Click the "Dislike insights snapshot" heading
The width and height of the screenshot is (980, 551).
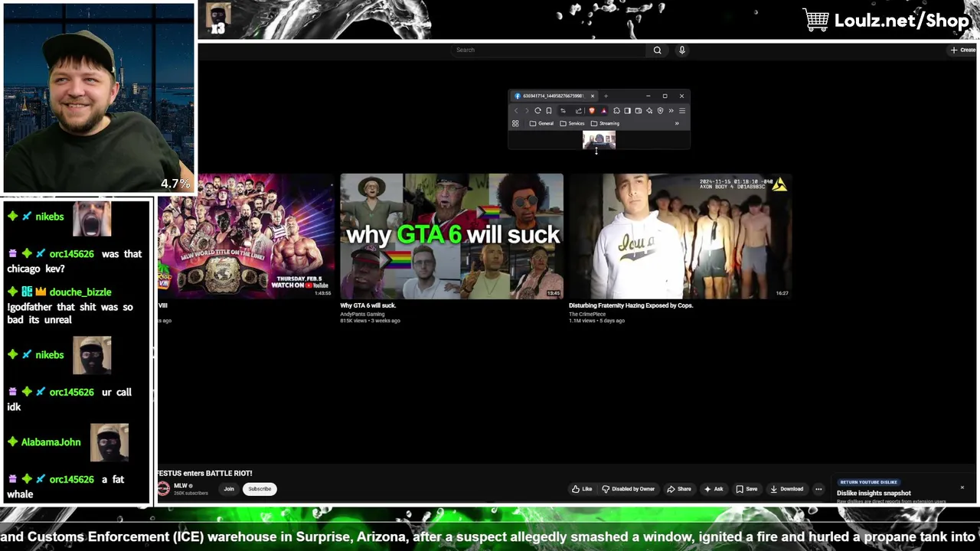pyautogui.click(x=874, y=493)
